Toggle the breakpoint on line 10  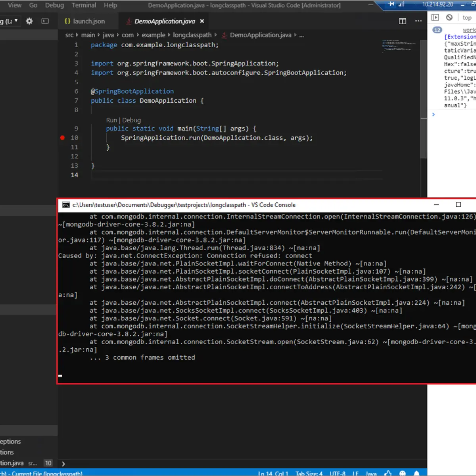coord(62,138)
